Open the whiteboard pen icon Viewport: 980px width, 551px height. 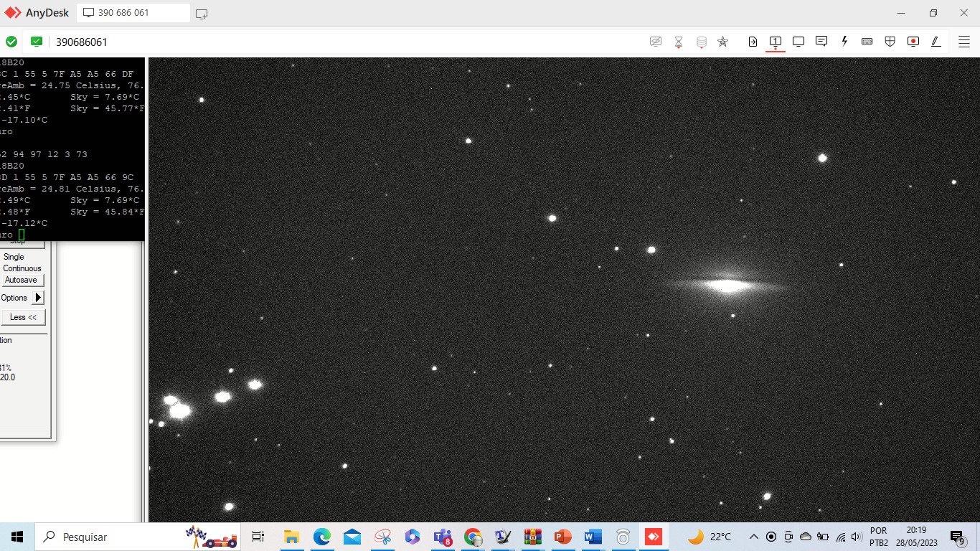936,42
